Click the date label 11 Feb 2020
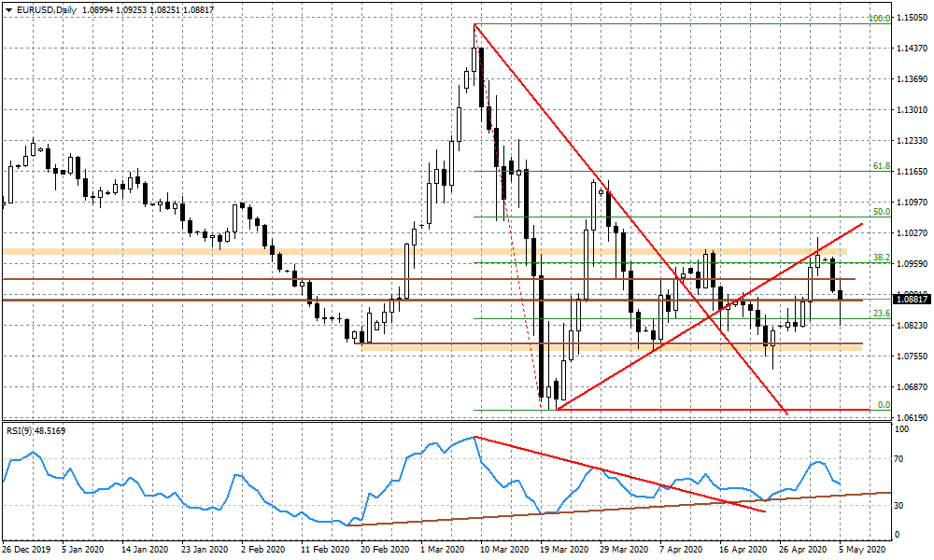 (325, 550)
